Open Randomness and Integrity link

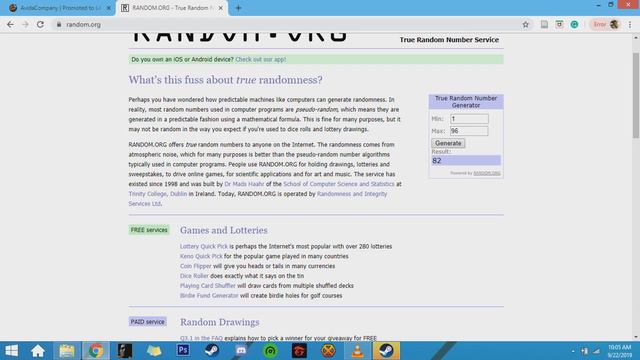[x=352, y=194]
